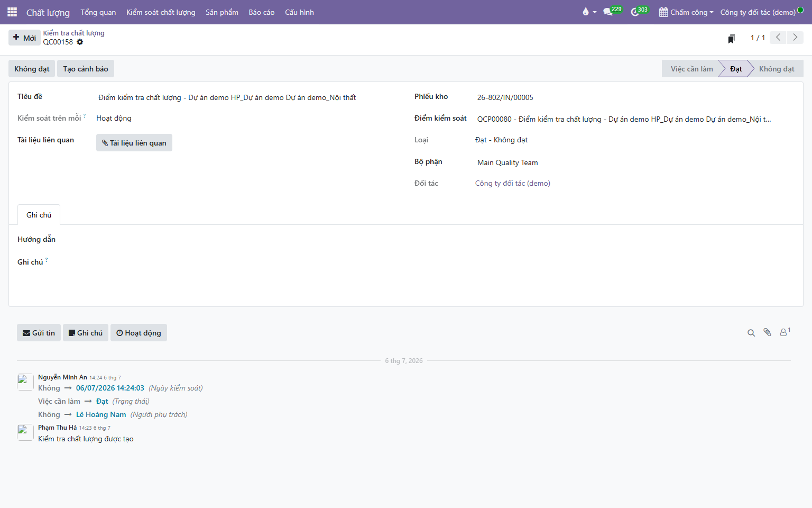812x508 pixels.
Task: Click the paperclip attachments icon in chatter
Action: click(x=767, y=332)
